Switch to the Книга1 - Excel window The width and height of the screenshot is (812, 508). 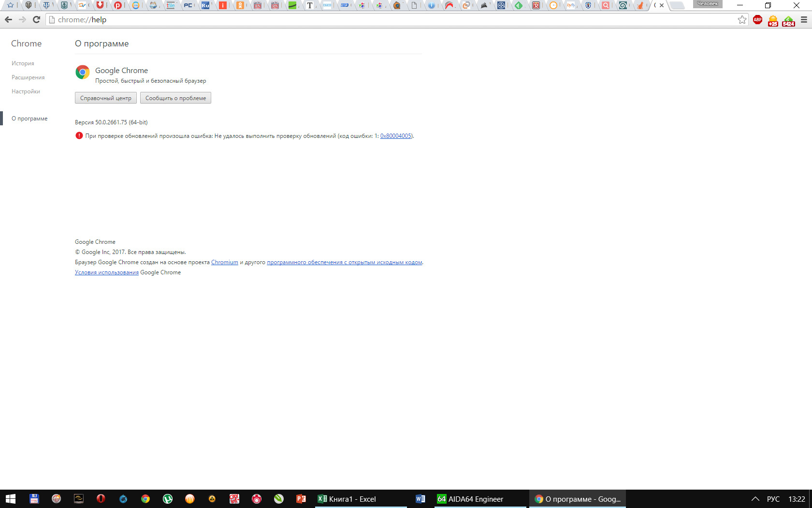(x=361, y=499)
